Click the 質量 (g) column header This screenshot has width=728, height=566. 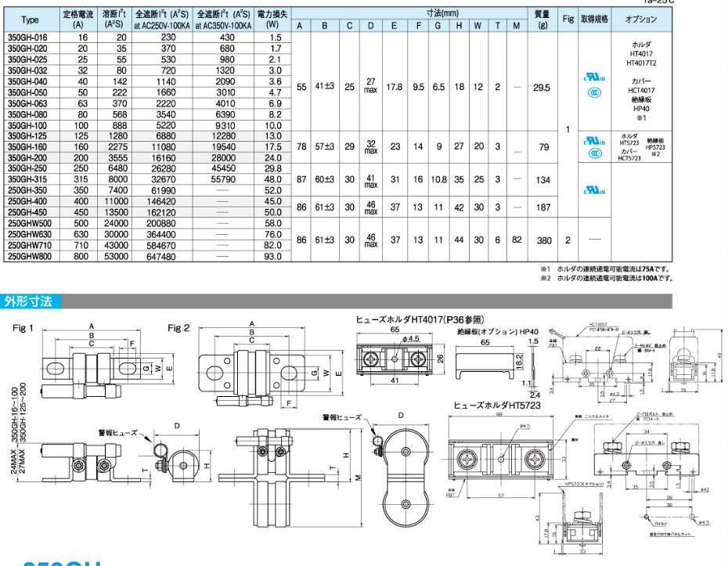540,20
